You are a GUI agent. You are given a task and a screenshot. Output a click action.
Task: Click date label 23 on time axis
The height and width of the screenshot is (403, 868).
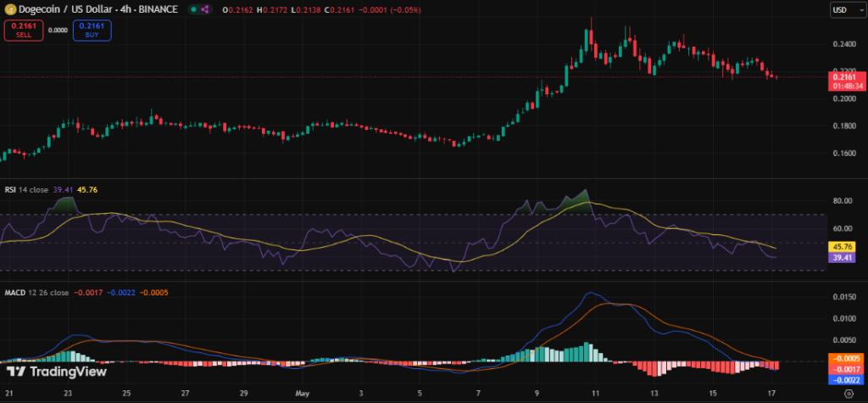pyautogui.click(x=68, y=393)
